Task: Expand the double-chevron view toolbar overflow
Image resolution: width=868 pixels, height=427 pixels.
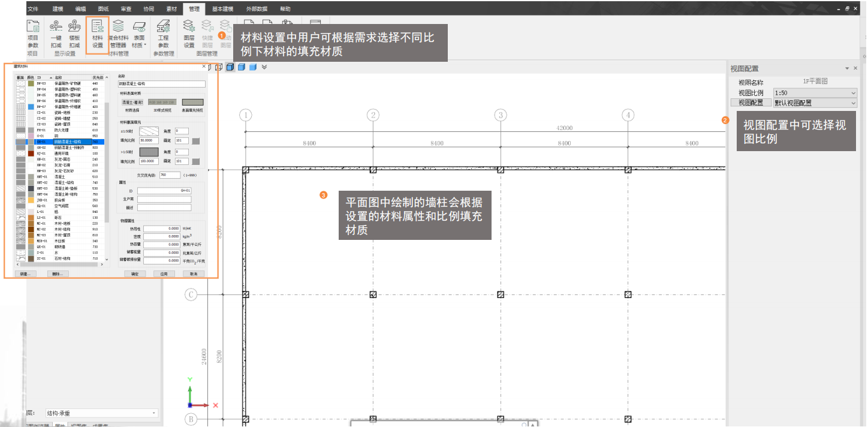Action: click(x=264, y=67)
